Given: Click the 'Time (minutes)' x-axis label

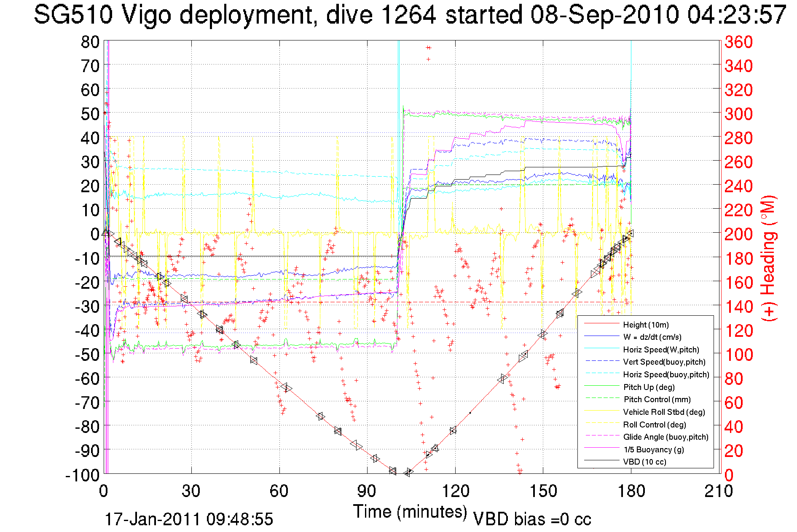Looking at the screenshot, I should pos(410,512).
